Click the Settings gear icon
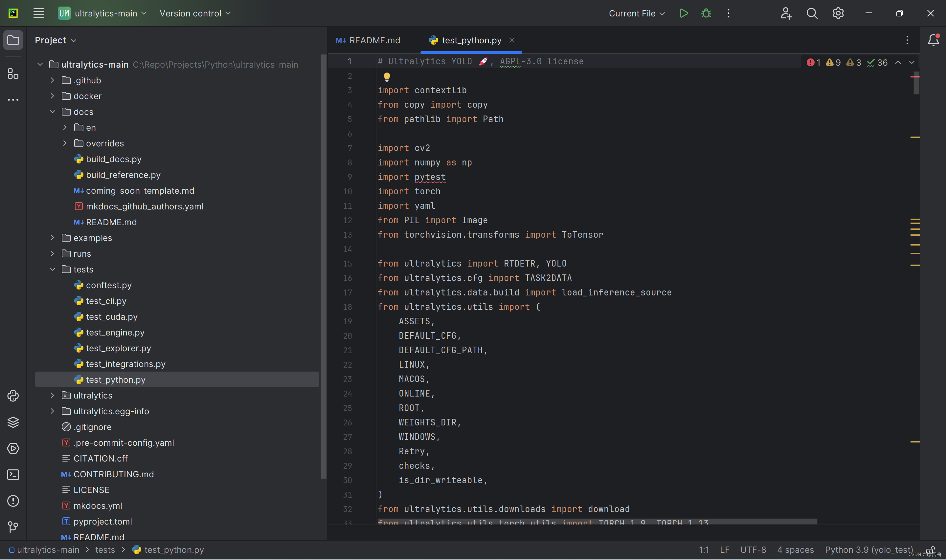 [x=838, y=13]
